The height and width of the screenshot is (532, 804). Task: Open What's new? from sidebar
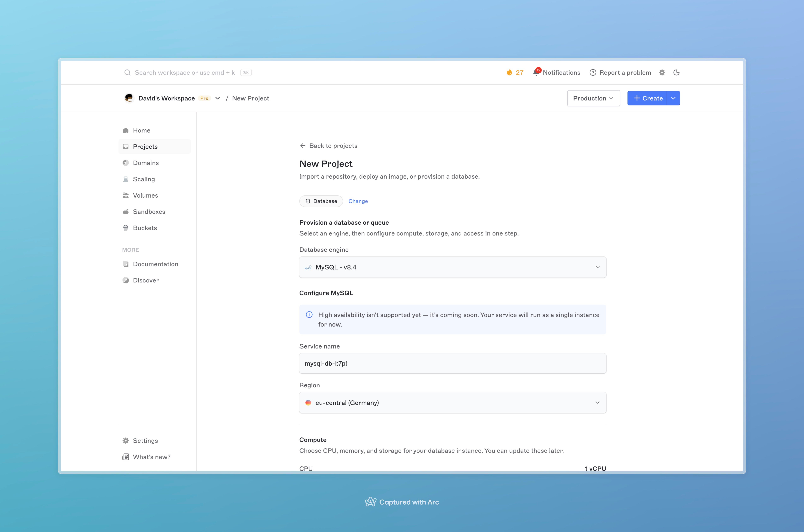click(154, 457)
